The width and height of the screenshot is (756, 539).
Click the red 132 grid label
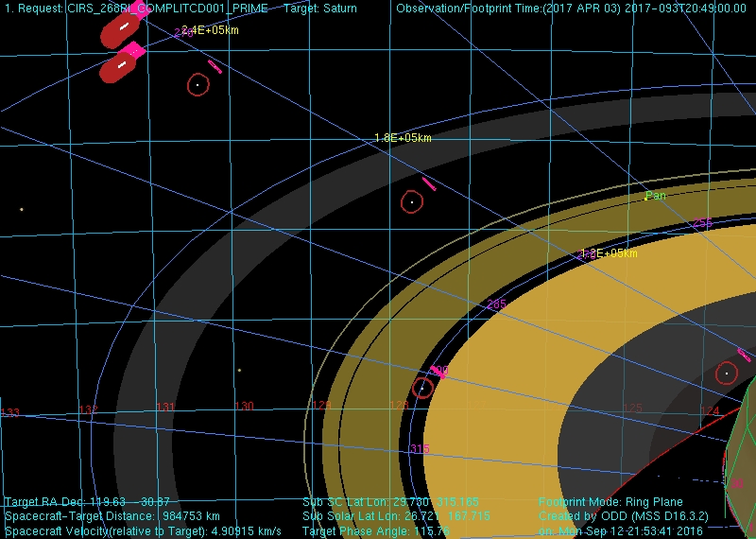[88, 410]
